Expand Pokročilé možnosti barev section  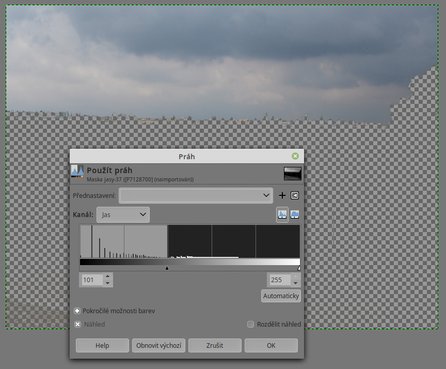[x=77, y=311]
